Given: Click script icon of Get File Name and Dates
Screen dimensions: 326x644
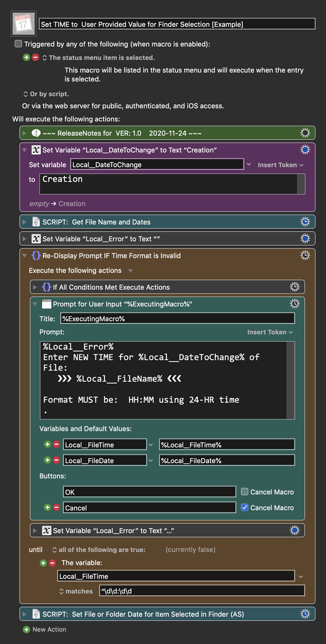Looking at the screenshot, I should 36,222.
